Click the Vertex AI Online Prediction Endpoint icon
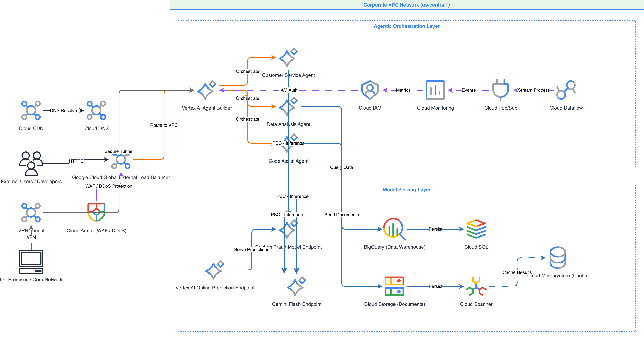The height and width of the screenshot is (352, 644). (215, 270)
